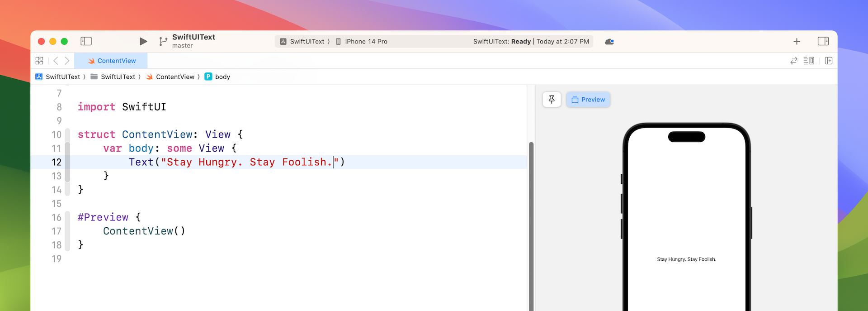Open SwiftUIText project in breadcrumb

pyautogui.click(x=58, y=77)
